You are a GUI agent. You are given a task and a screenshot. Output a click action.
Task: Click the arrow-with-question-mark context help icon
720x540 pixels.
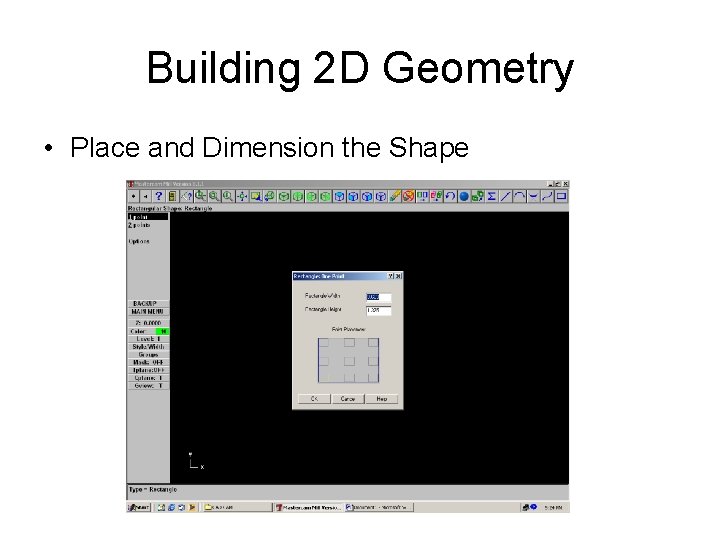pyautogui.click(x=186, y=197)
